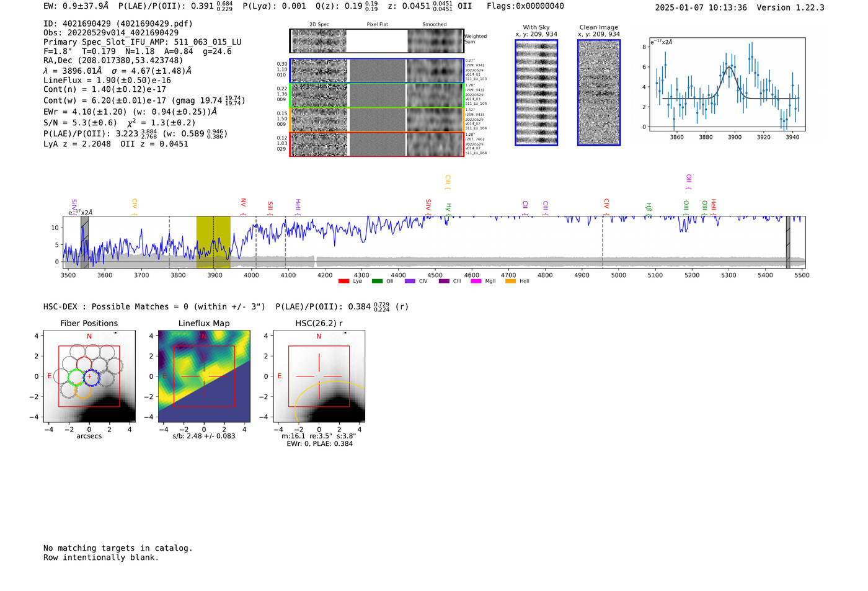
Task: Click the red Lyα legend swatch
Action: [343, 282]
